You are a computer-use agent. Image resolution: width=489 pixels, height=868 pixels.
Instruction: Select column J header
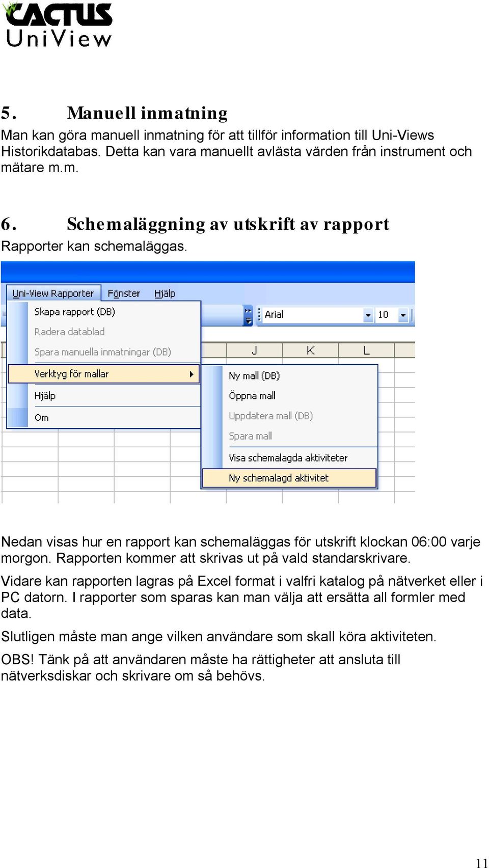coord(254,350)
